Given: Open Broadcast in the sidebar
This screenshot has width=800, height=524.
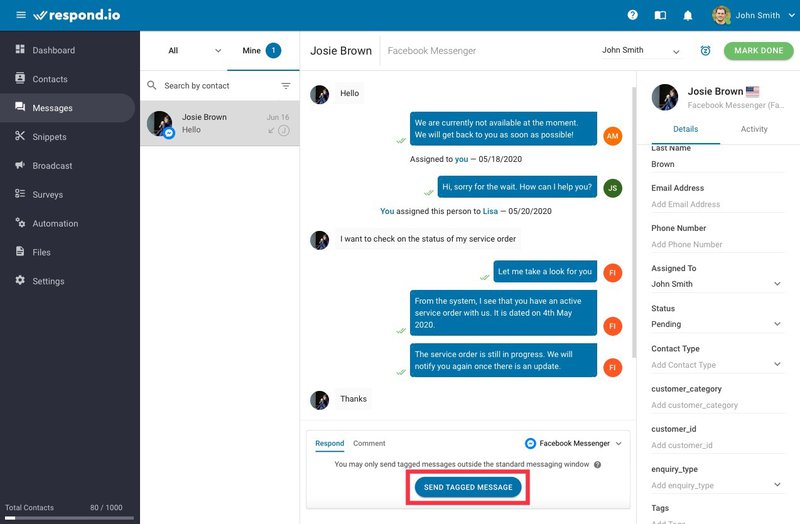Looking at the screenshot, I should click(67, 166).
